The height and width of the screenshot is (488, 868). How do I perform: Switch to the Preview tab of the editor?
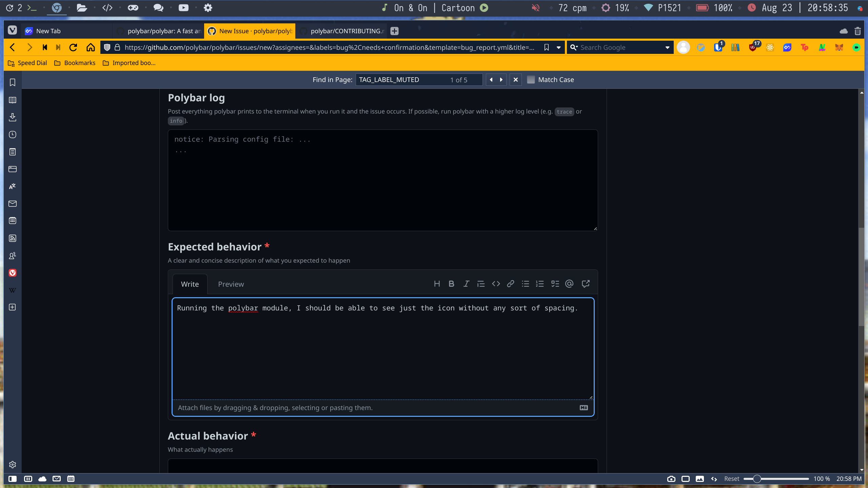pos(231,284)
